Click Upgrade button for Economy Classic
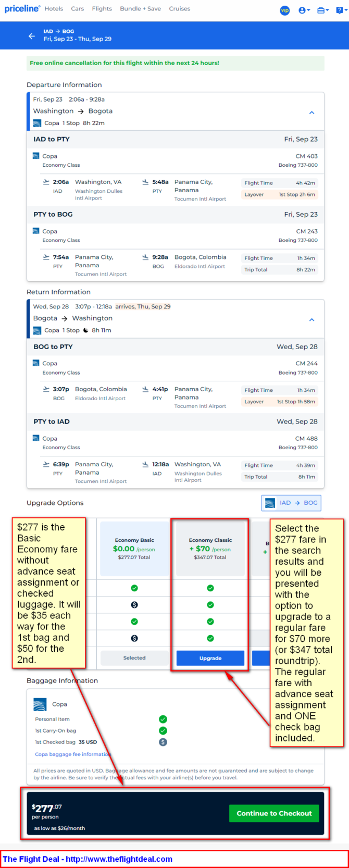This screenshot has height=868, width=349. tap(210, 658)
